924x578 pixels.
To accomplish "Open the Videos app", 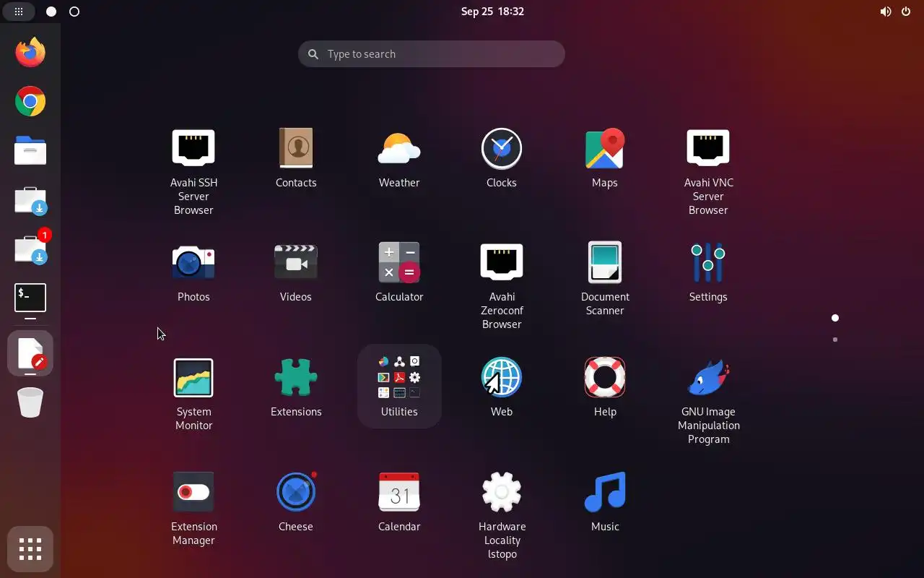I will click(x=296, y=272).
